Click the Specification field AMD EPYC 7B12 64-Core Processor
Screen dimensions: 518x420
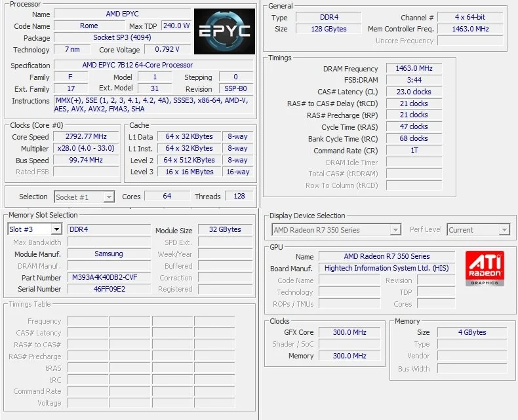pyautogui.click(x=154, y=65)
